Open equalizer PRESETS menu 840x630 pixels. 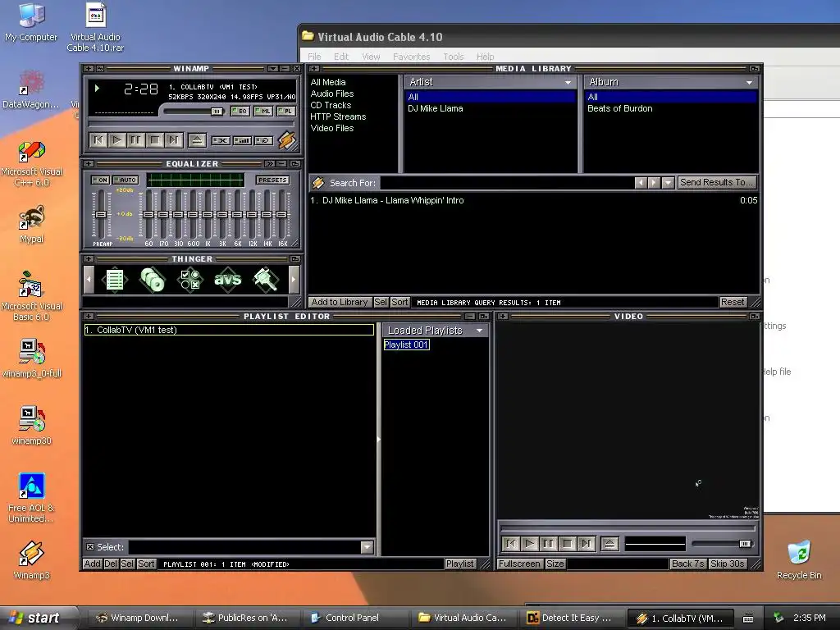click(x=272, y=180)
